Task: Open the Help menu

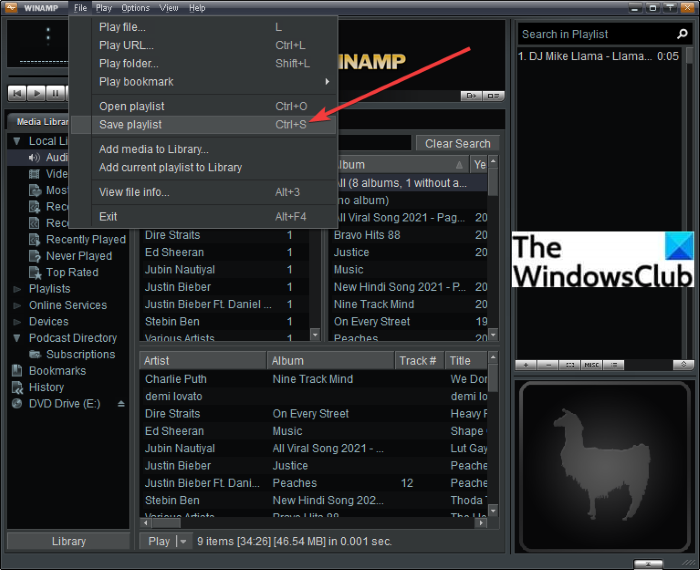Action: coord(197,8)
